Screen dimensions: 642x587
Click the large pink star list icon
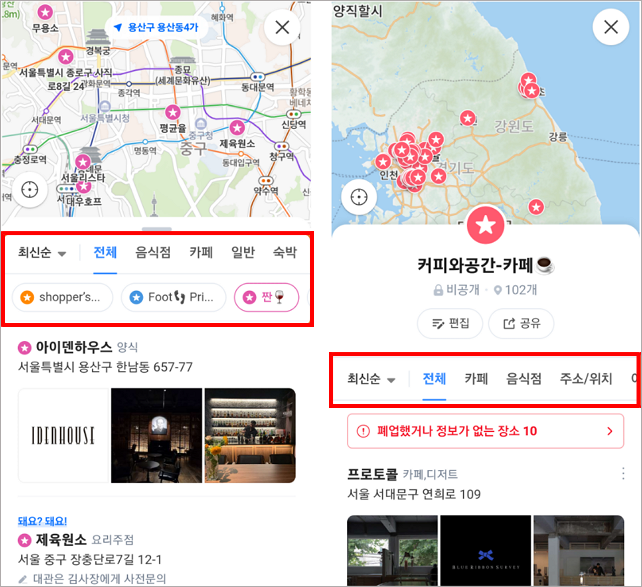(486, 227)
